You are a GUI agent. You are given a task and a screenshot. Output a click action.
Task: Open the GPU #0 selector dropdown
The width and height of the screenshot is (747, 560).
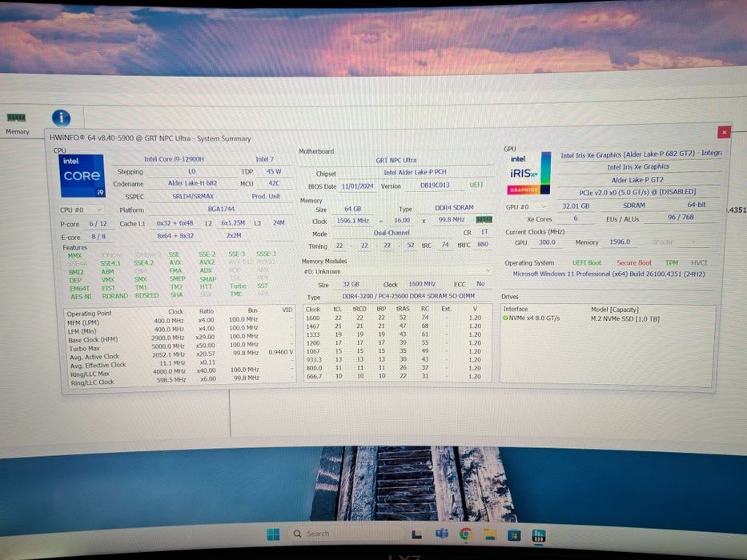(526, 206)
